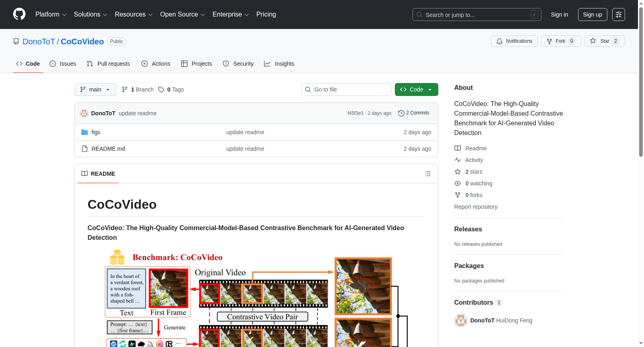644x347 pixels.
Task: Click the 'update readme' message in figs row
Action: pos(245,132)
